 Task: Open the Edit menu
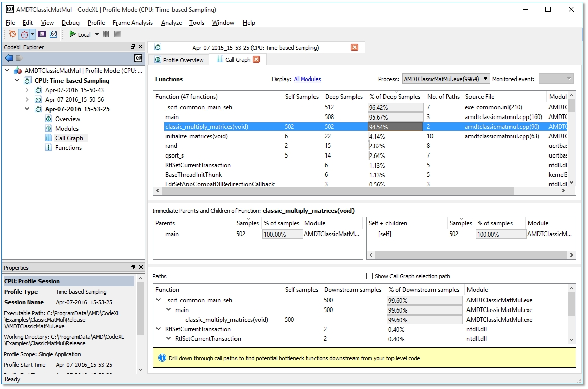tap(28, 22)
